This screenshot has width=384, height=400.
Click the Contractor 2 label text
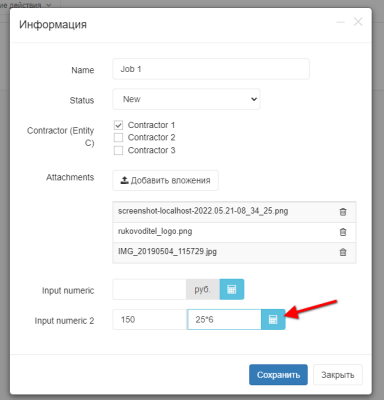point(151,137)
